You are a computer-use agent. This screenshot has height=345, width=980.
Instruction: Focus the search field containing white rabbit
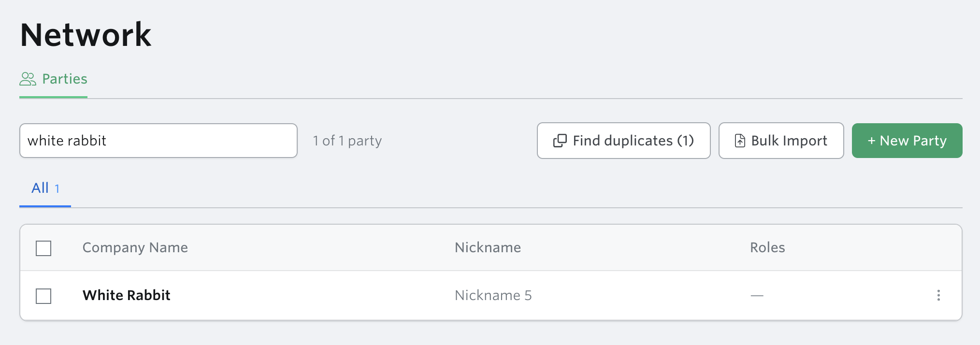click(159, 141)
